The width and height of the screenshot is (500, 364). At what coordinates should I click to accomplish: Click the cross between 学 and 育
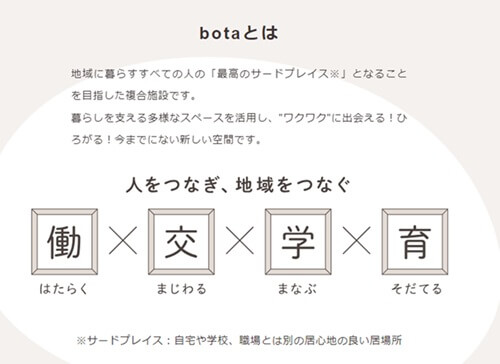point(357,240)
